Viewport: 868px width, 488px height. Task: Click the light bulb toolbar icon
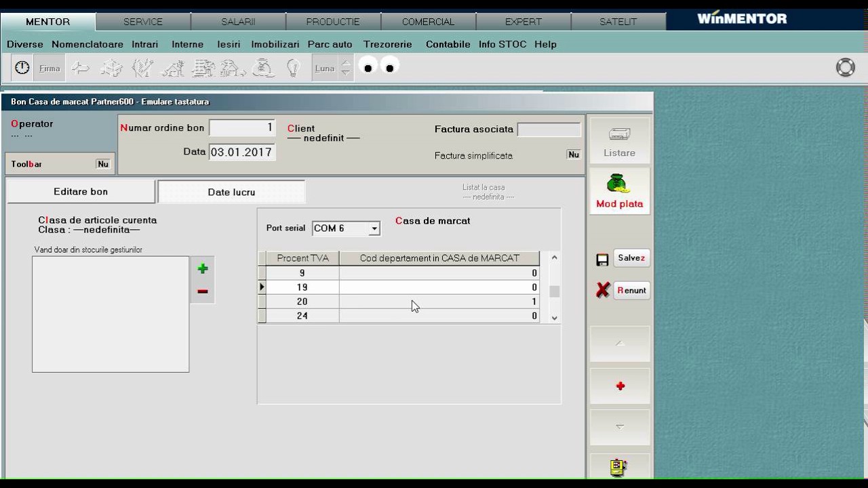click(x=293, y=68)
